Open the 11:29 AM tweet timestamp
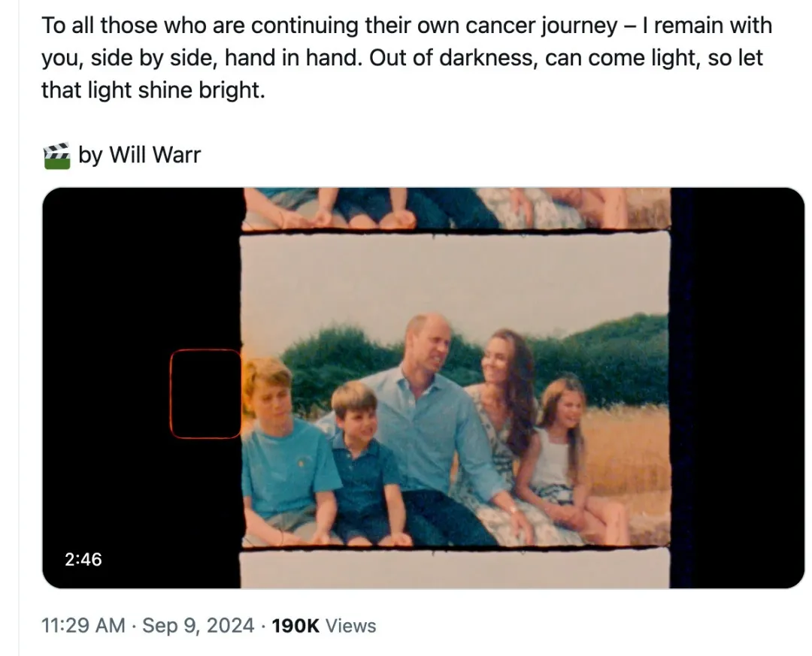The image size is (812, 656). (x=83, y=625)
